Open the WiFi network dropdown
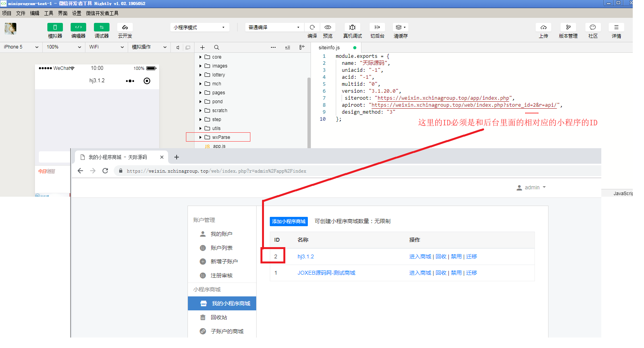 [x=107, y=47]
